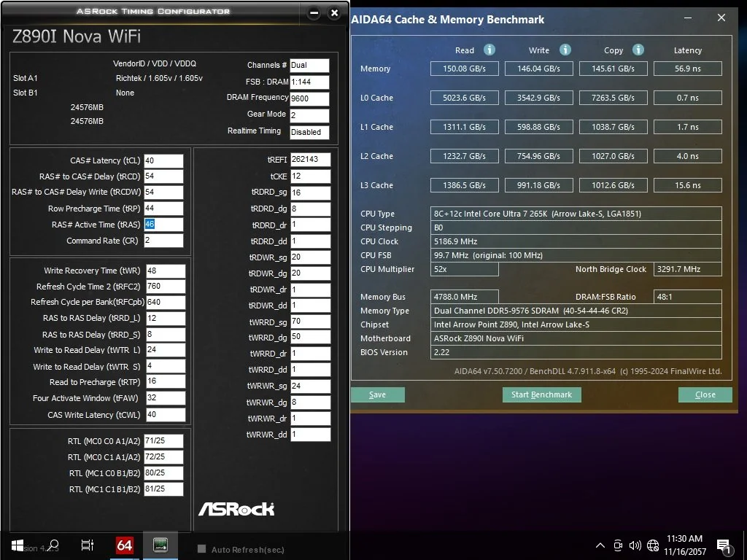Click the Row Precharge Time (tRP) field

pyautogui.click(x=163, y=208)
